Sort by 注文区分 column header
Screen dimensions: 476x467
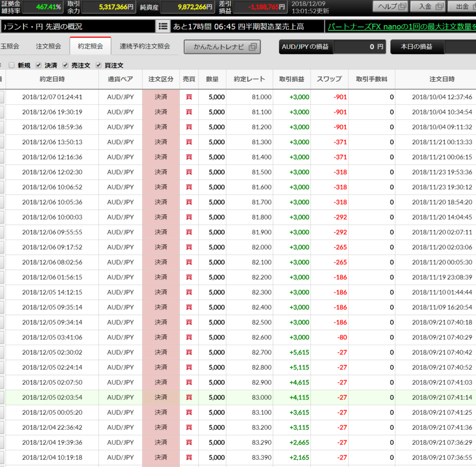pyautogui.click(x=161, y=79)
